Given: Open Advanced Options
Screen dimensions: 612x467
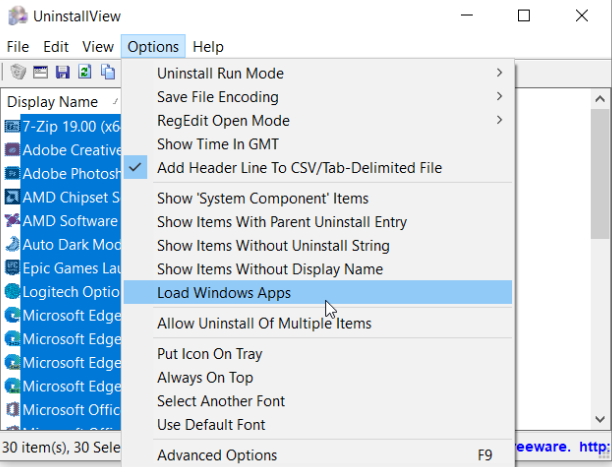Looking at the screenshot, I should click(x=318, y=455).
